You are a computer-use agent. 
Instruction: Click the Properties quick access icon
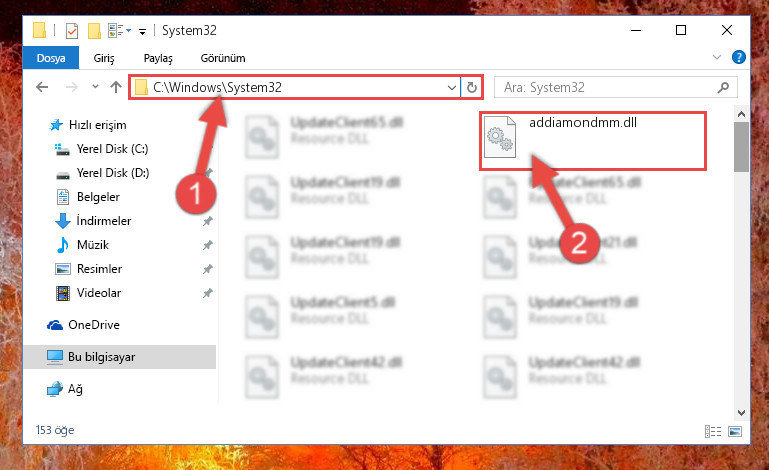click(x=72, y=31)
